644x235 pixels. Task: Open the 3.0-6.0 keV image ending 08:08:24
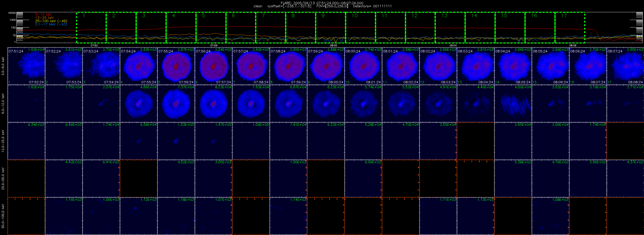coord(626,66)
